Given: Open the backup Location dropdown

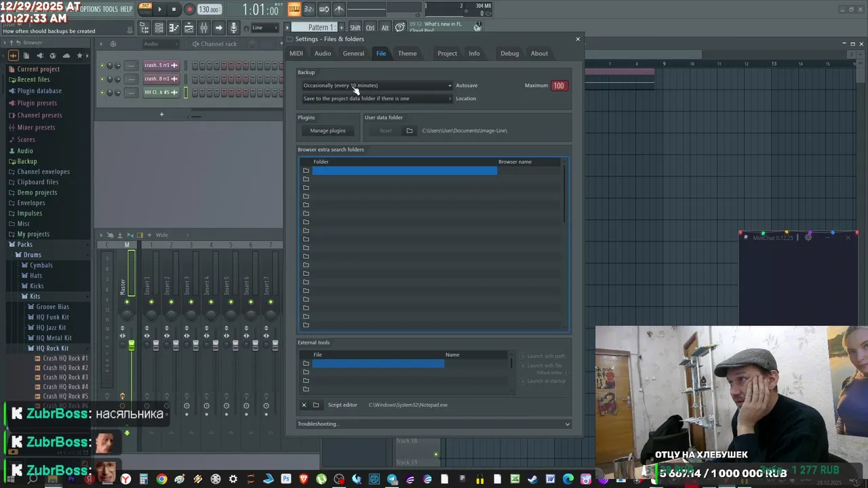Looking at the screenshot, I should tap(377, 98).
